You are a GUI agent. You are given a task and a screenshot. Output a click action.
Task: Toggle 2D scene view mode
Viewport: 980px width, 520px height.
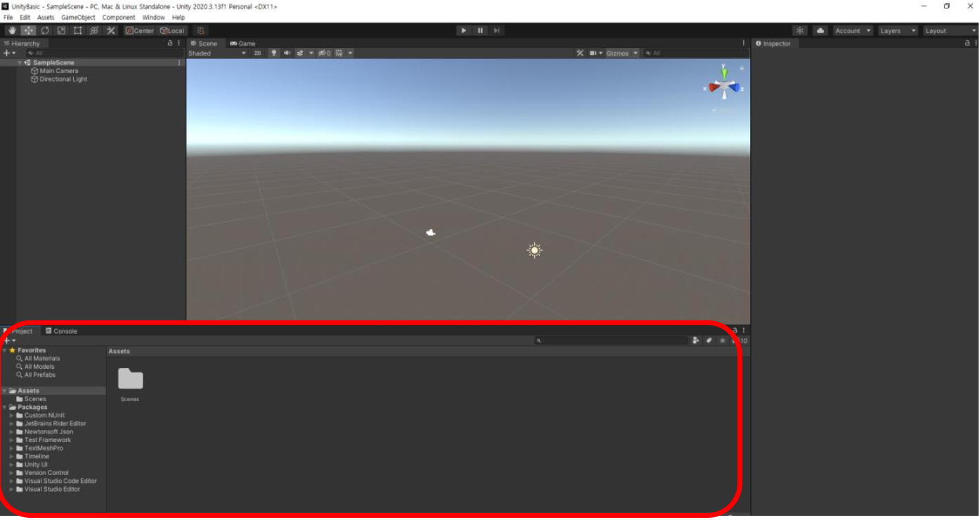point(257,53)
